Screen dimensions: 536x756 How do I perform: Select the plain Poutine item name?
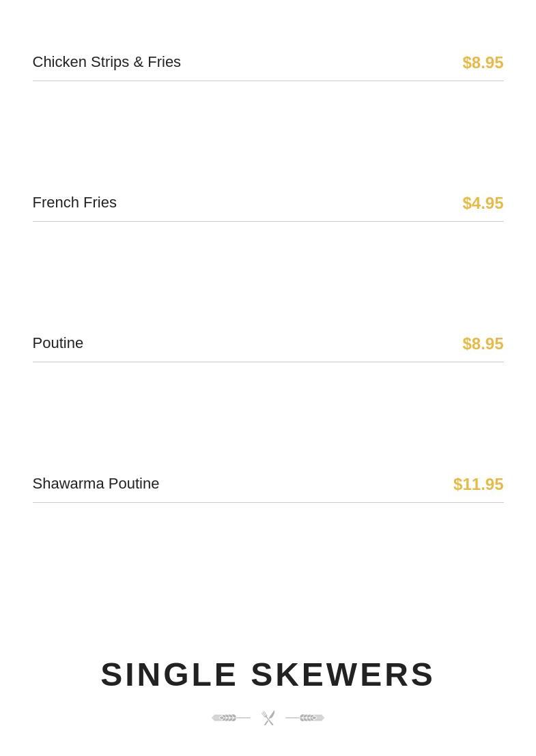pos(58,343)
